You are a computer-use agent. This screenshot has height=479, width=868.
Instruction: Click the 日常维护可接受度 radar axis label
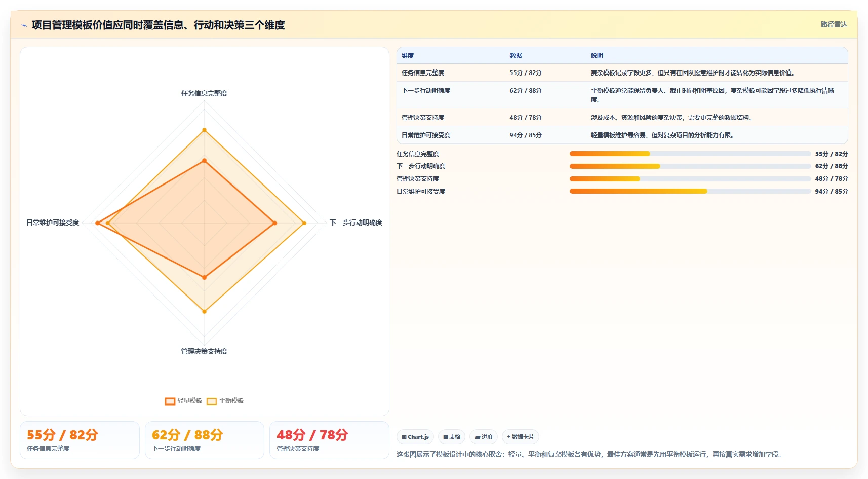pyautogui.click(x=53, y=223)
